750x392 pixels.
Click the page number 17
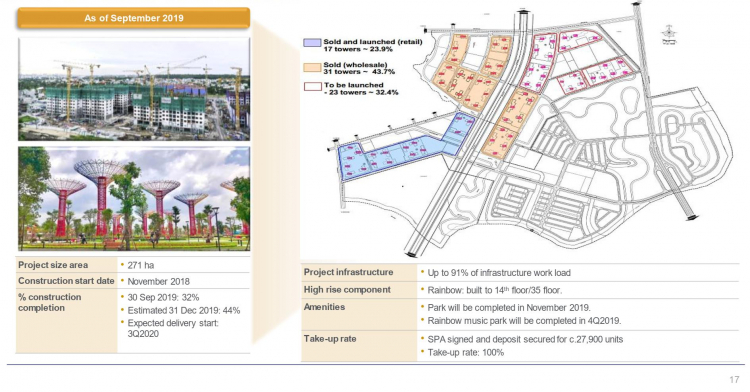click(734, 380)
